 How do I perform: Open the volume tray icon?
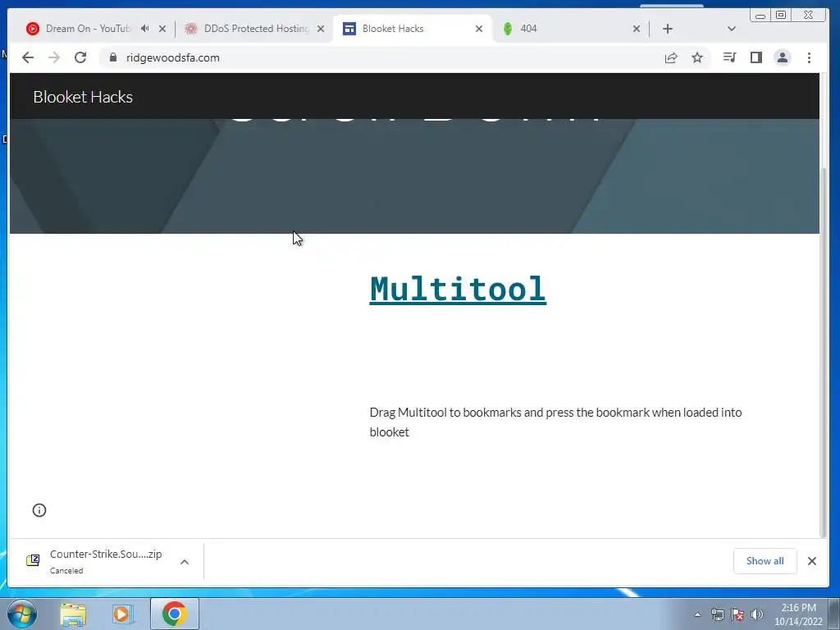coord(757,614)
